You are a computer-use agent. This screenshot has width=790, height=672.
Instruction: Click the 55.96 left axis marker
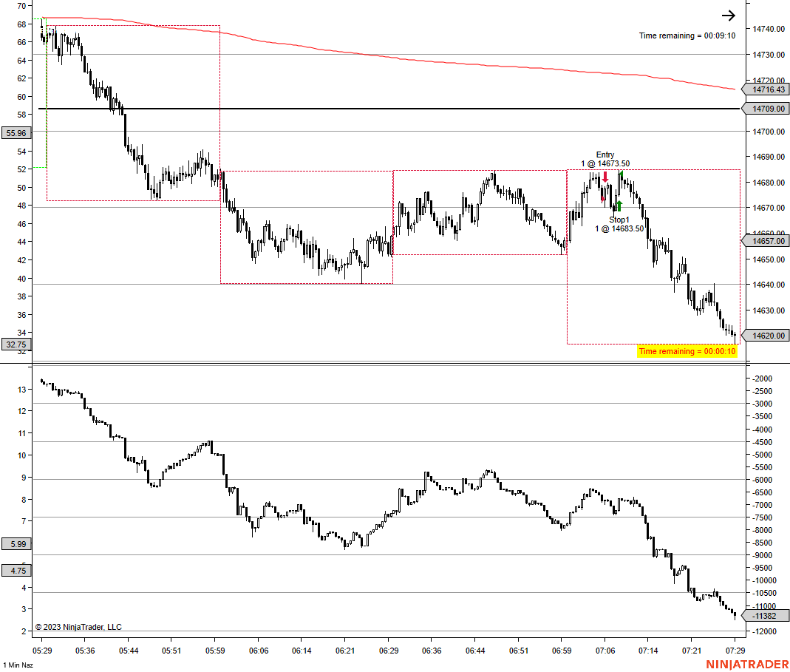16,133
